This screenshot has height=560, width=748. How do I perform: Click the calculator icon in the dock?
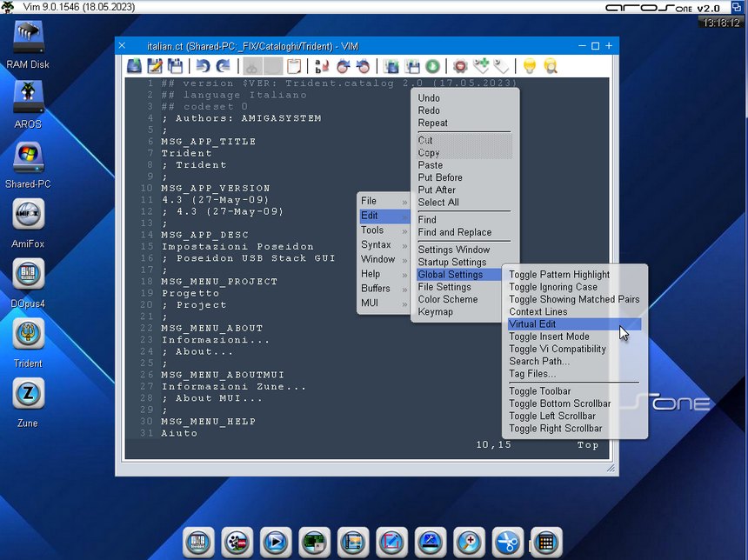545,542
